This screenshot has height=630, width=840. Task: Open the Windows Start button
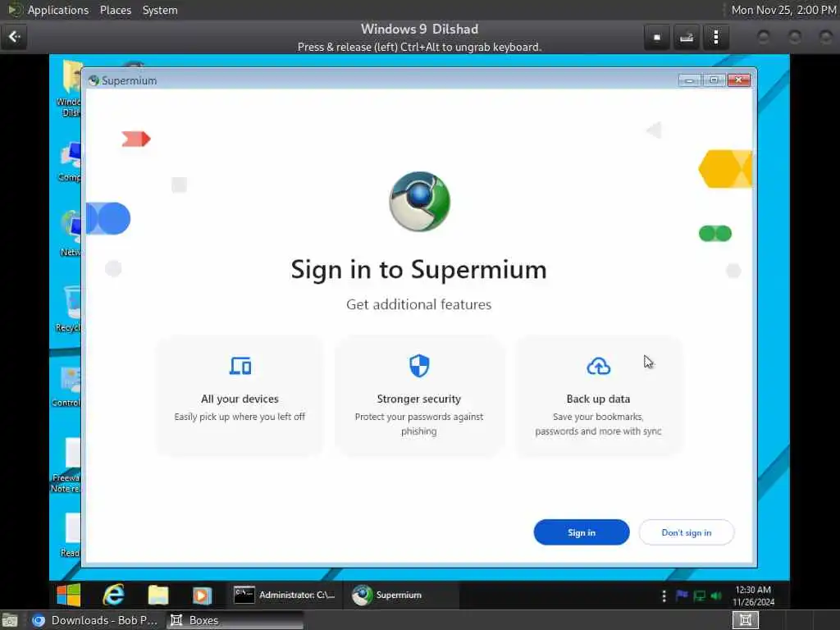coord(69,595)
